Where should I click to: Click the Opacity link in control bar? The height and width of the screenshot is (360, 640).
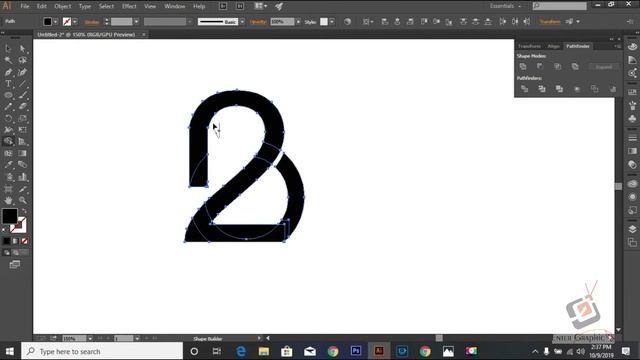pos(258,22)
